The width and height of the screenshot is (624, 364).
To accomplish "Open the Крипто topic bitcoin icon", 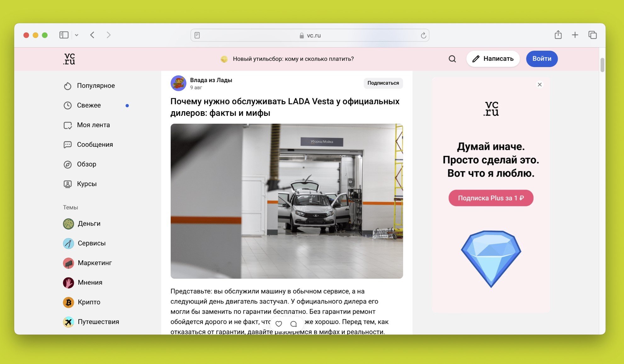I will pyautogui.click(x=68, y=302).
